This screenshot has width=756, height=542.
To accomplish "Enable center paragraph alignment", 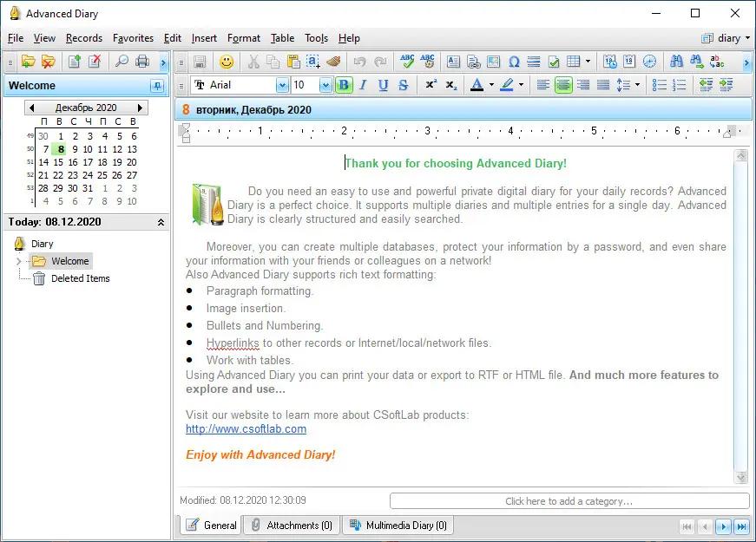I will click(563, 85).
